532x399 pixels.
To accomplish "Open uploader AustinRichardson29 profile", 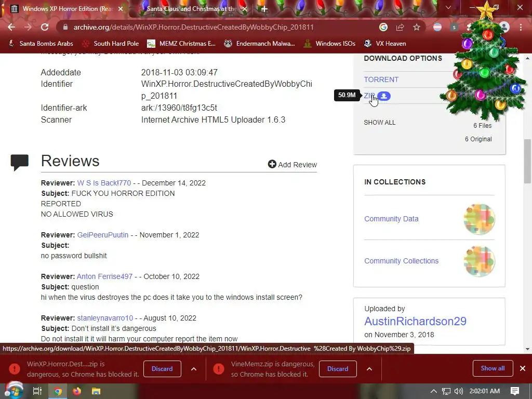I will (x=415, y=321).
